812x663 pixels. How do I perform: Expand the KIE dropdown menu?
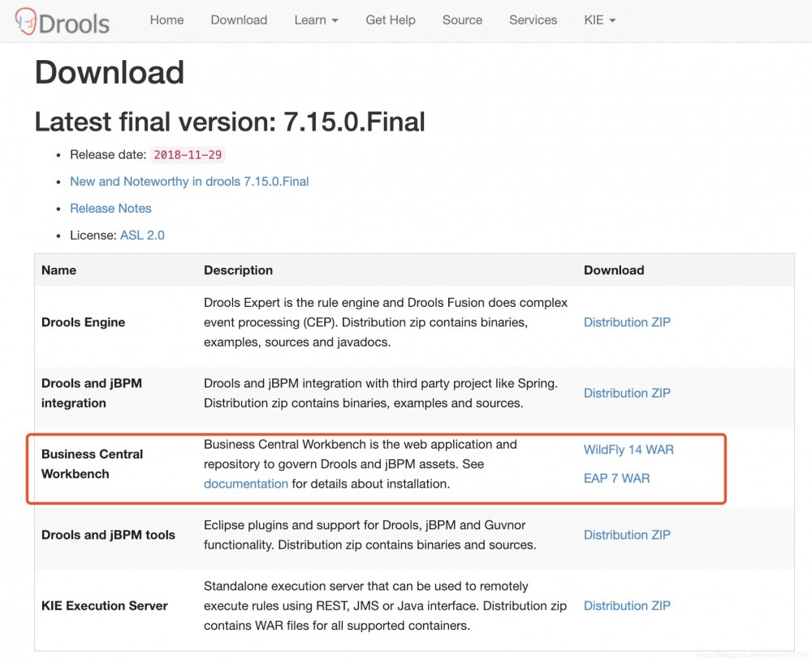[599, 20]
